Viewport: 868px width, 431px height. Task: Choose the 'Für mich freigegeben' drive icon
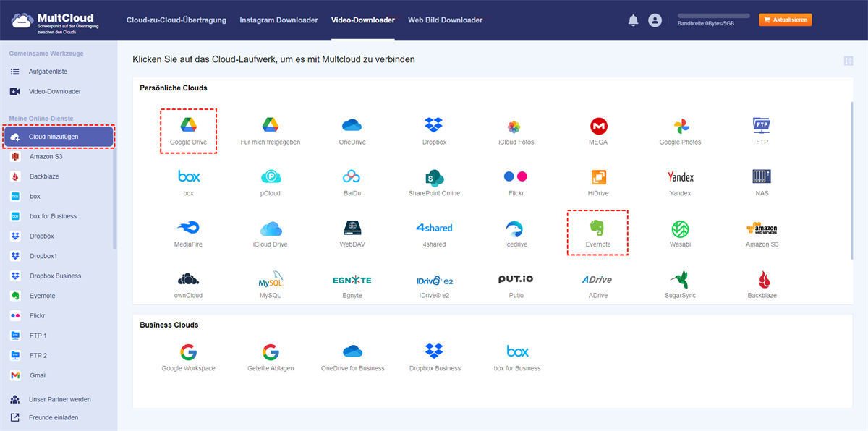[271, 125]
